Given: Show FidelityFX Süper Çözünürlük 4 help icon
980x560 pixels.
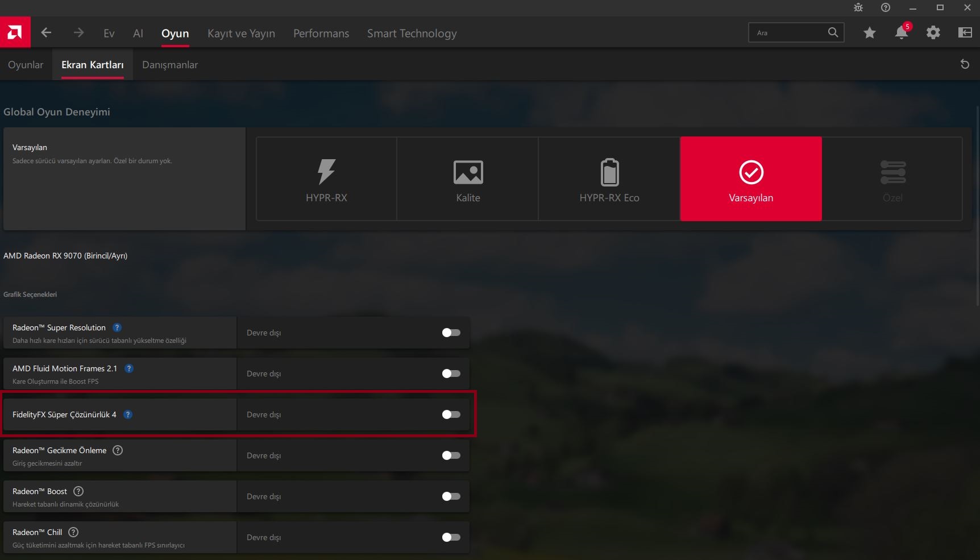Looking at the screenshot, I should click(x=128, y=414).
